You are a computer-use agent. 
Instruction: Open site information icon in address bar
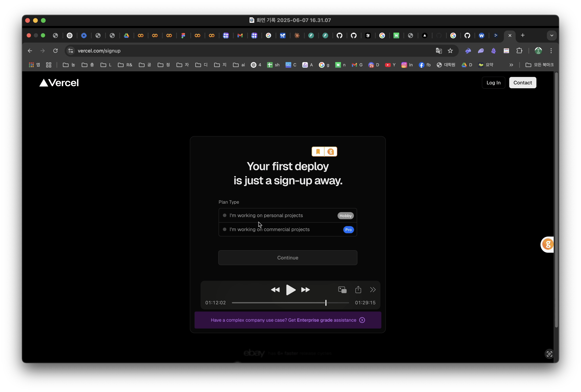[71, 51]
